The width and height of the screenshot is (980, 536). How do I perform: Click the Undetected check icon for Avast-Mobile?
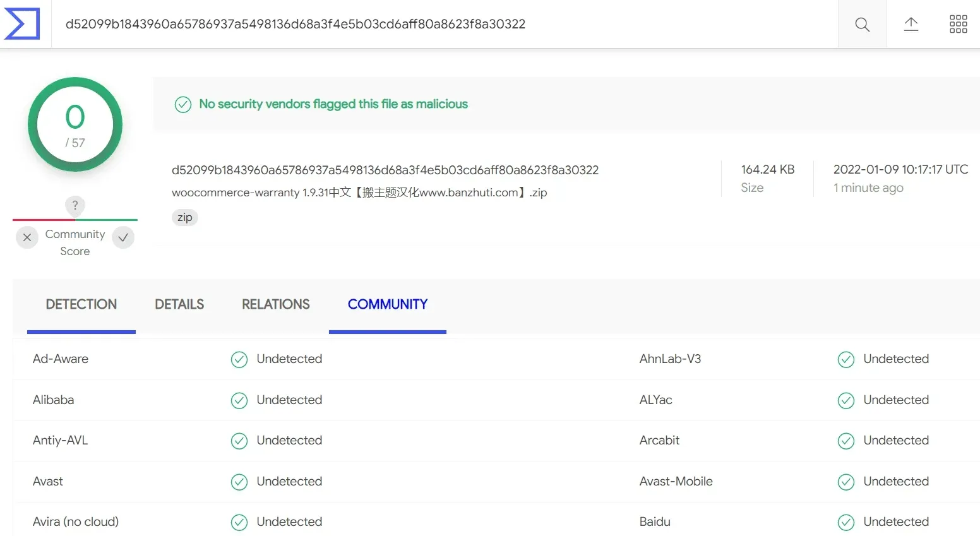pyautogui.click(x=846, y=482)
